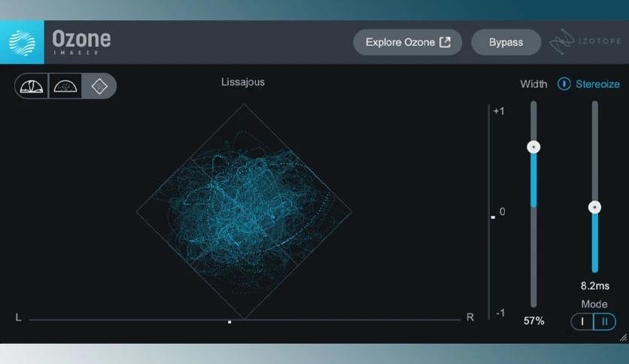
Task: Select the Lissajous diamond view icon
Action: pyautogui.click(x=99, y=86)
